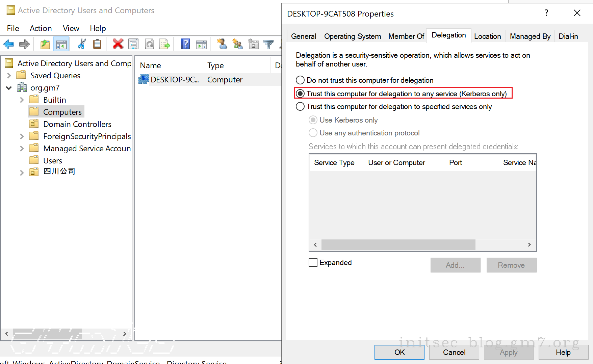Viewport: 593px width, 364px height.
Task: Open the Help question mark toolbar icon
Action: coord(185,44)
